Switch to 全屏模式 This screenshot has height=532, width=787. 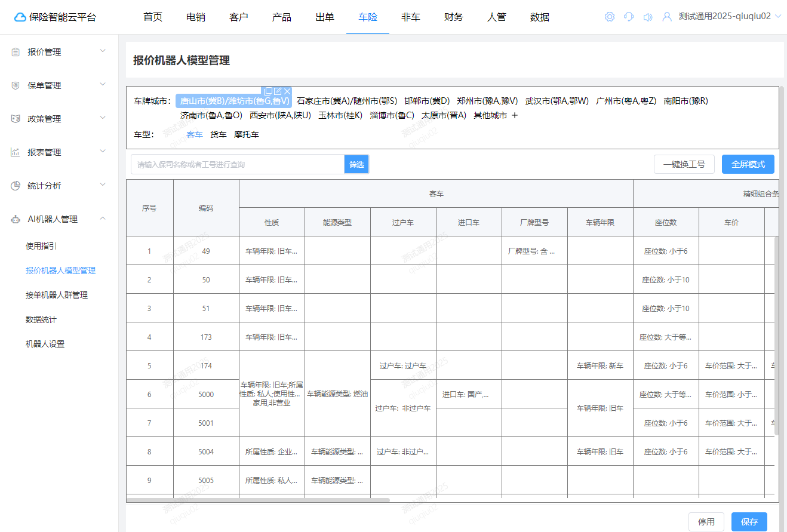tap(748, 164)
